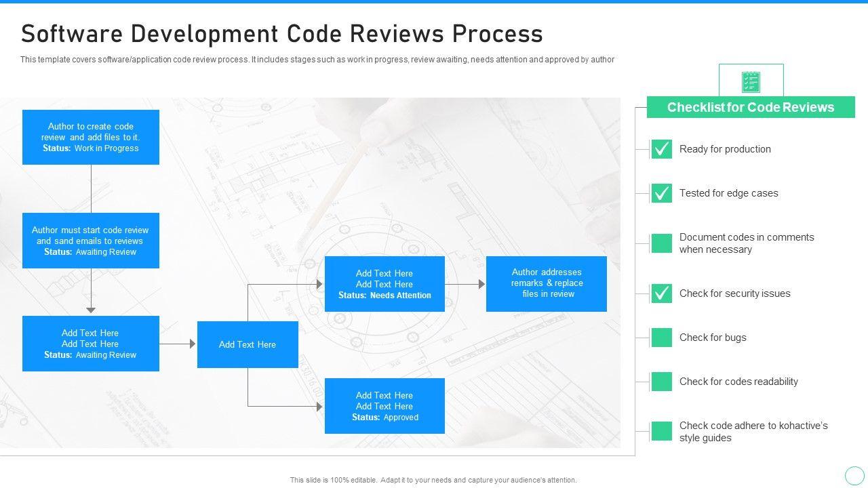Click the 100% editable footer note
Viewport: 868px width, 488px height.
(x=433, y=480)
